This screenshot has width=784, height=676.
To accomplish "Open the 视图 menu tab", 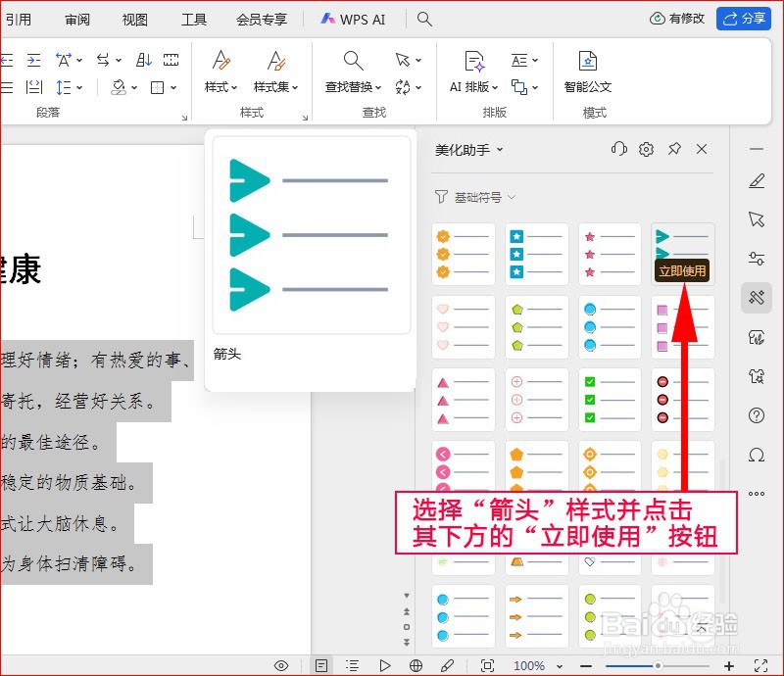I will click(x=134, y=19).
